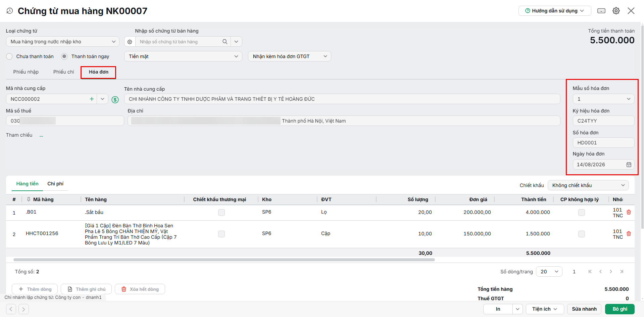Focus the Nhập số chứng từ bán hàng field
This screenshot has width=644, height=317.
point(179,42)
